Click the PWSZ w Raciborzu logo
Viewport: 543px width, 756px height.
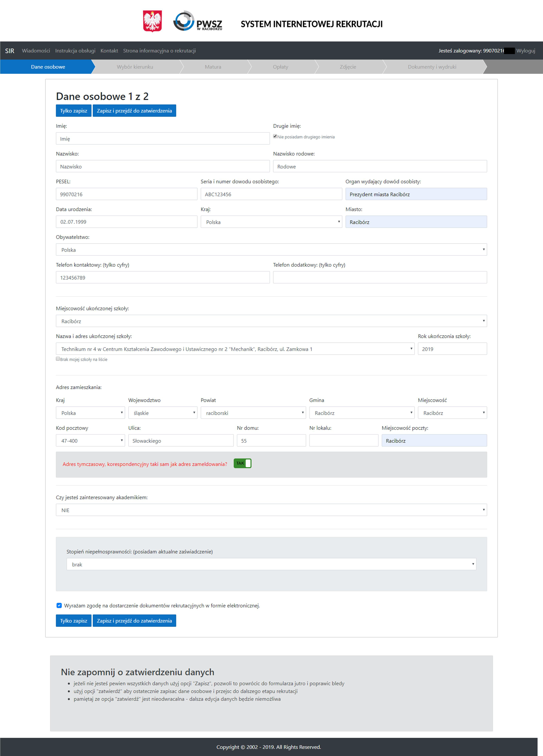[x=198, y=21]
